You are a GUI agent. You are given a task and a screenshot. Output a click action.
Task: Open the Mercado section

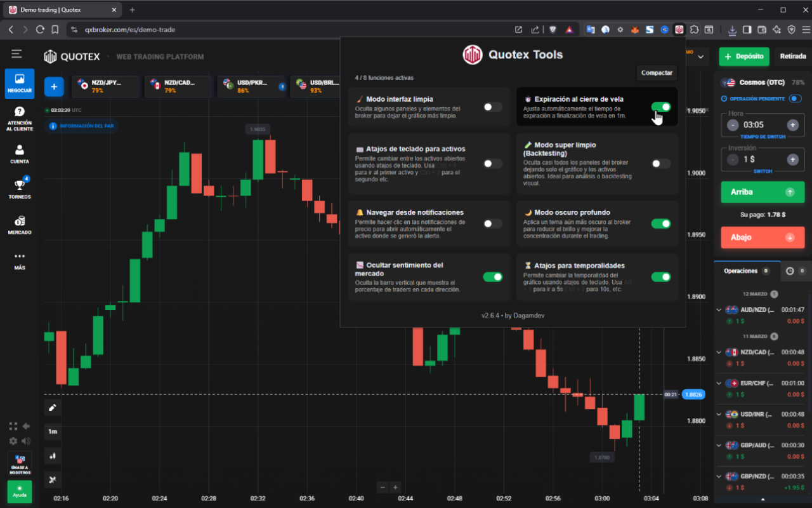tap(20, 225)
